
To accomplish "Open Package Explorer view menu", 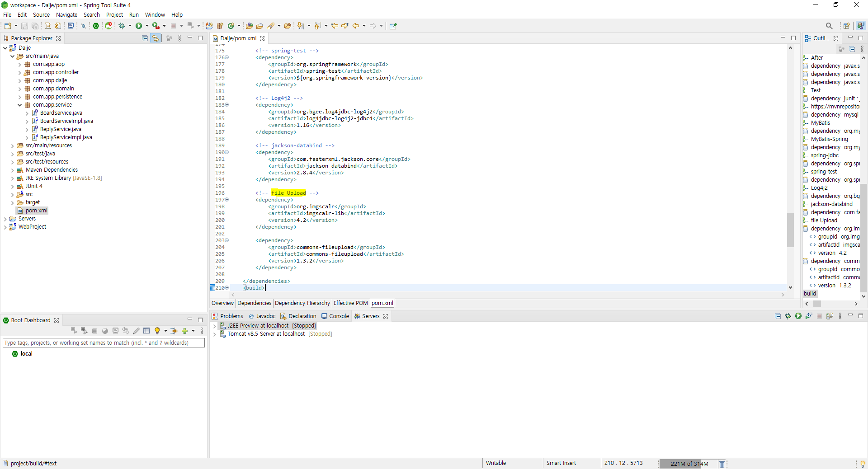I will point(179,38).
